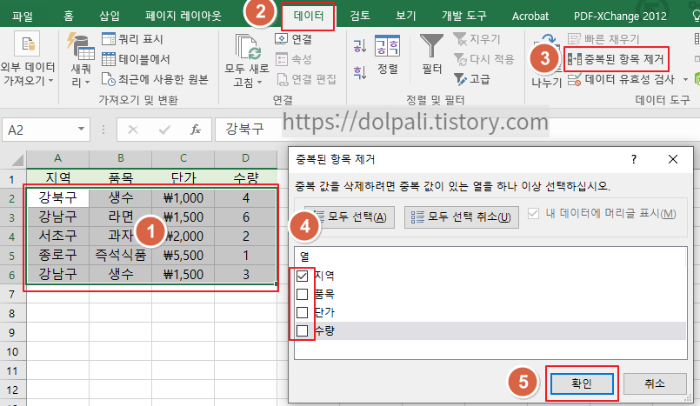Click 연결 in the ribbon
This screenshot has height=406, width=700.
[x=294, y=39]
